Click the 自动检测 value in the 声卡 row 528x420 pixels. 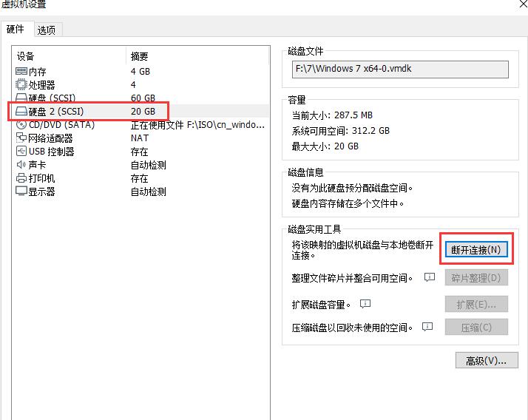click(149, 165)
